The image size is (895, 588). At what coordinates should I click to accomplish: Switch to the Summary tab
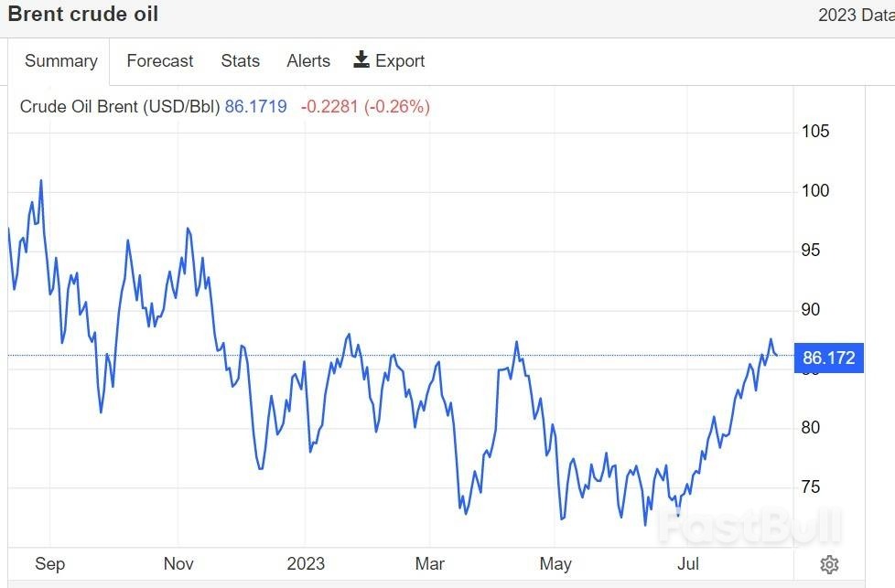60,61
